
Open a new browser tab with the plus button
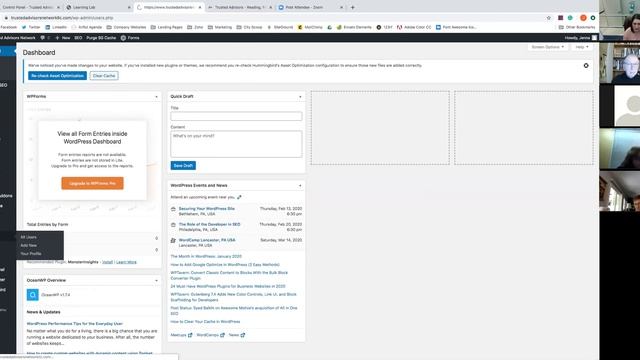pos(353,7)
